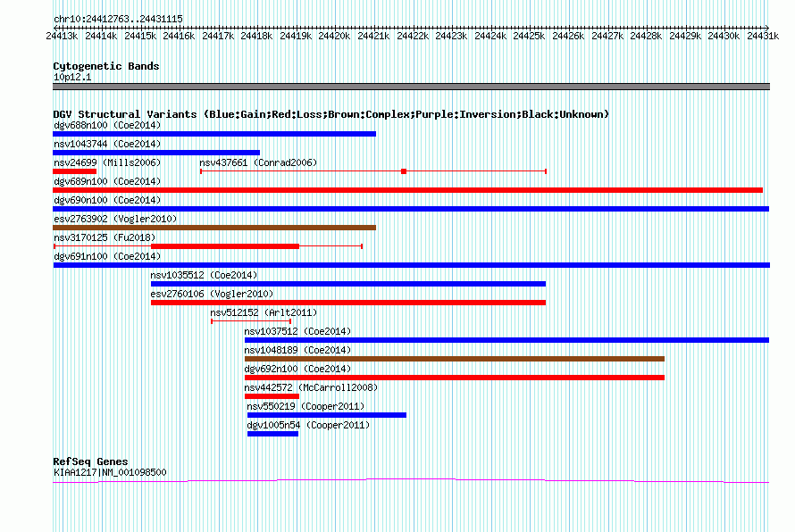Select the brown esv2763902 complex bar
The image size is (795, 532).
coord(214,228)
